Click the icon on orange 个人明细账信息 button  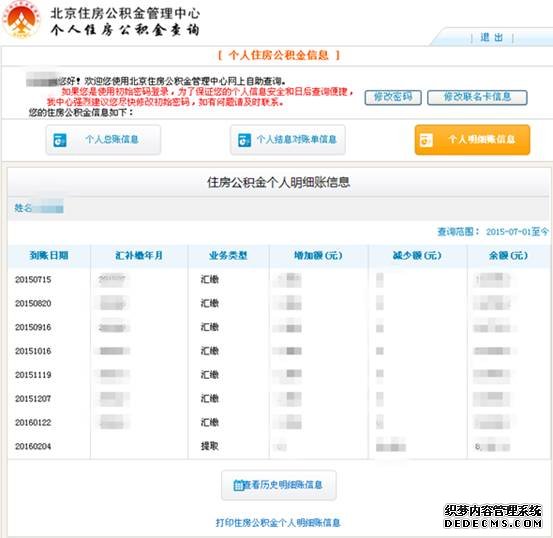(x=426, y=140)
